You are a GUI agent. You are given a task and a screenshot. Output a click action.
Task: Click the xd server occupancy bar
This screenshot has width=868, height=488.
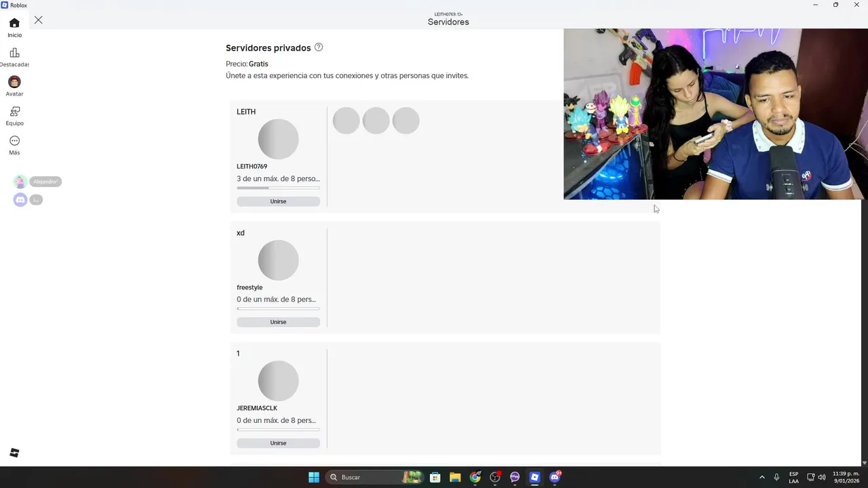(x=278, y=308)
